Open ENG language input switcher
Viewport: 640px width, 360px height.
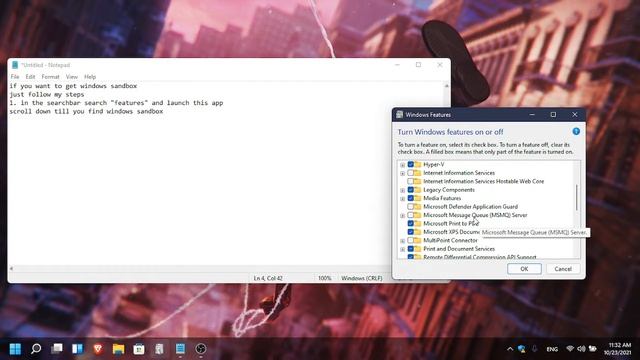pyautogui.click(x=552, y=349)
